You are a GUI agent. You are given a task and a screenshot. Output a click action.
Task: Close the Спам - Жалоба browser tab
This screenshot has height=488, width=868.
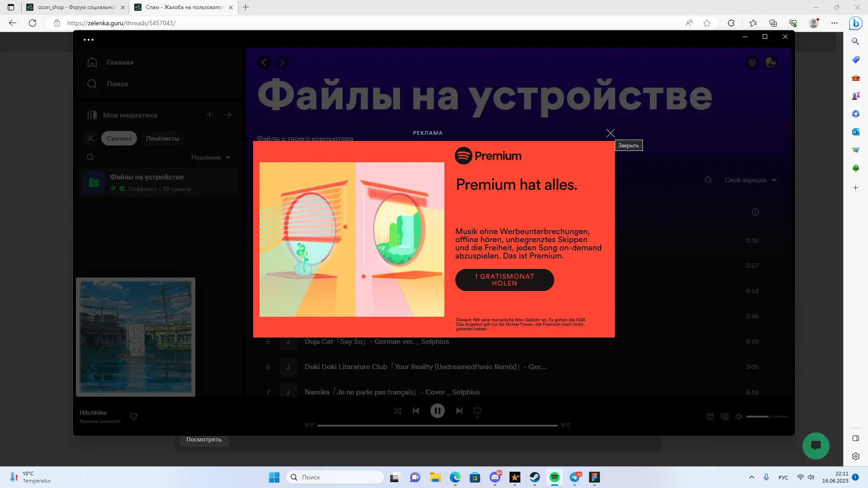tap(231, 7)
